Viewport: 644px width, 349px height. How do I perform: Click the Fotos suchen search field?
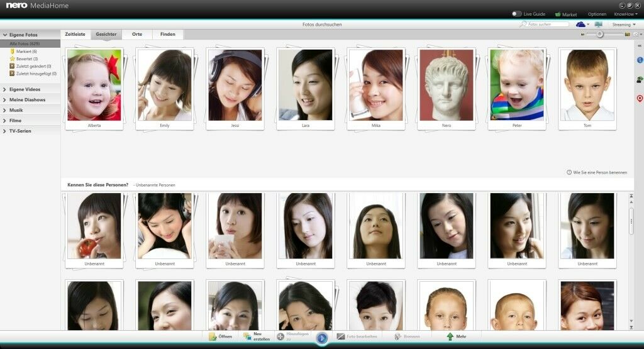coord(547,25)
